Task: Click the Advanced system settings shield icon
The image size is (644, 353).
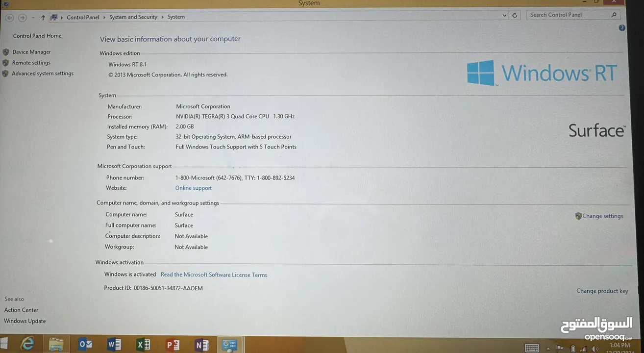Action: 5,74
